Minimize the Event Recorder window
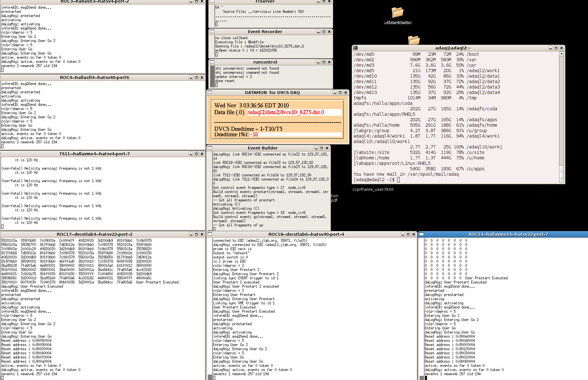This screenshot has width=588, height=380. tap(318, 31)
